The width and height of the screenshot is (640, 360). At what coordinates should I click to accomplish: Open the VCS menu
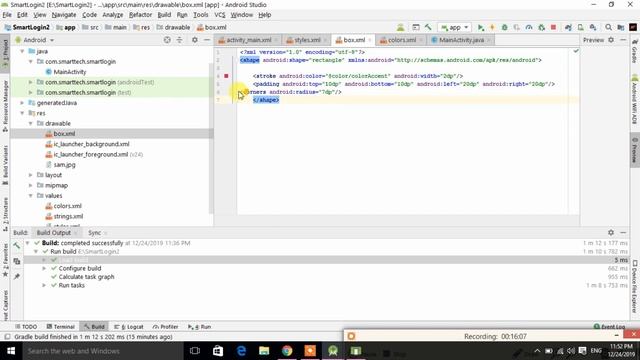coord(220,15)
